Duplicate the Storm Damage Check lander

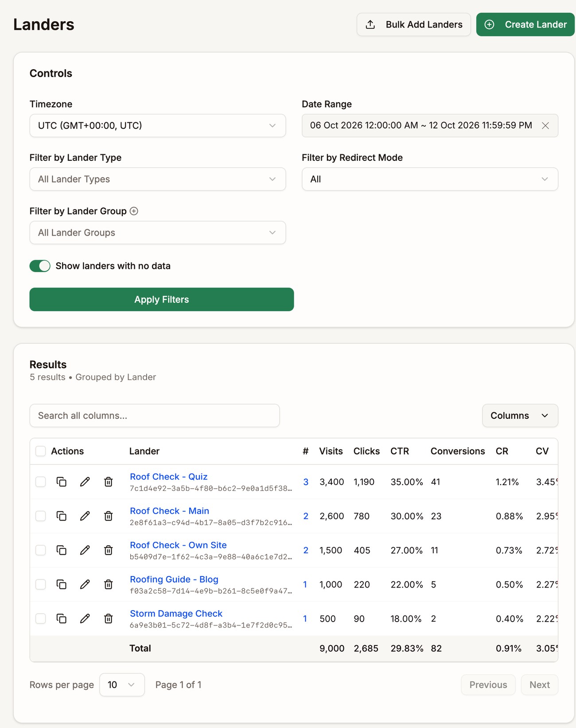tap(62, 619)
